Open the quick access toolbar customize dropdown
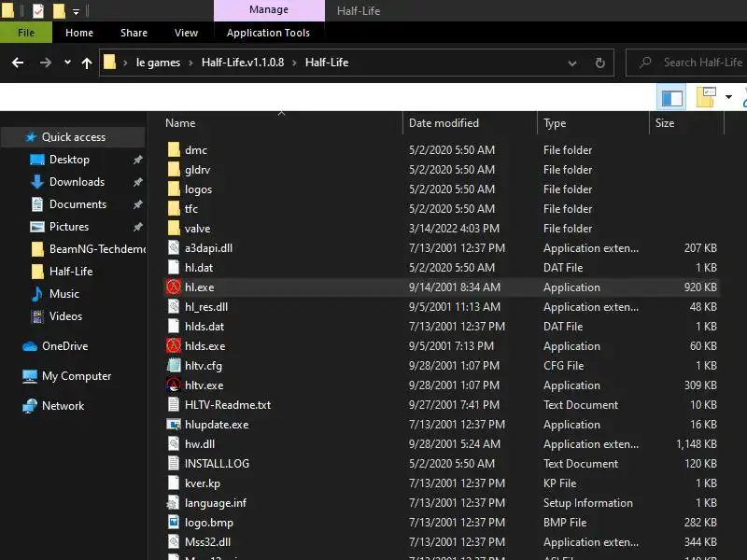The width and height of the screenshot is (747, 560). click(x=77, y=11)
